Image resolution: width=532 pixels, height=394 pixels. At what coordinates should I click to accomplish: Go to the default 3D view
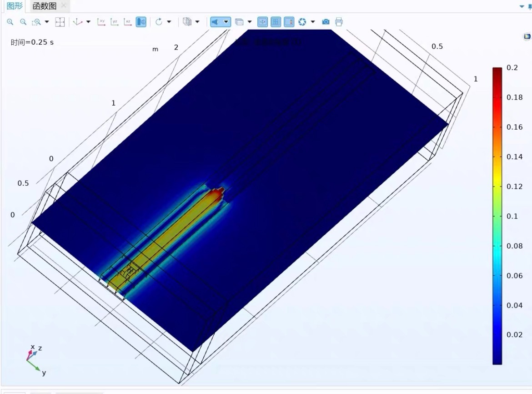(x=78, y=22)
